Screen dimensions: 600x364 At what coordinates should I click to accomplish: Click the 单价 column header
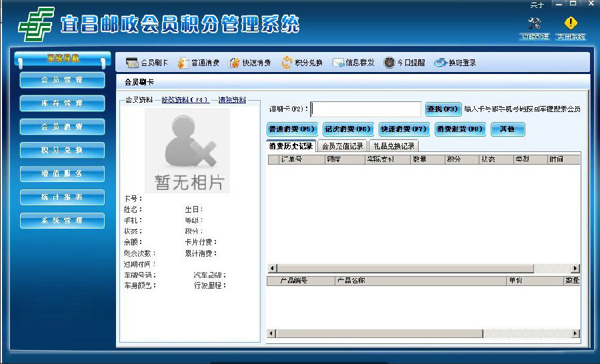[x=535, y=281]
